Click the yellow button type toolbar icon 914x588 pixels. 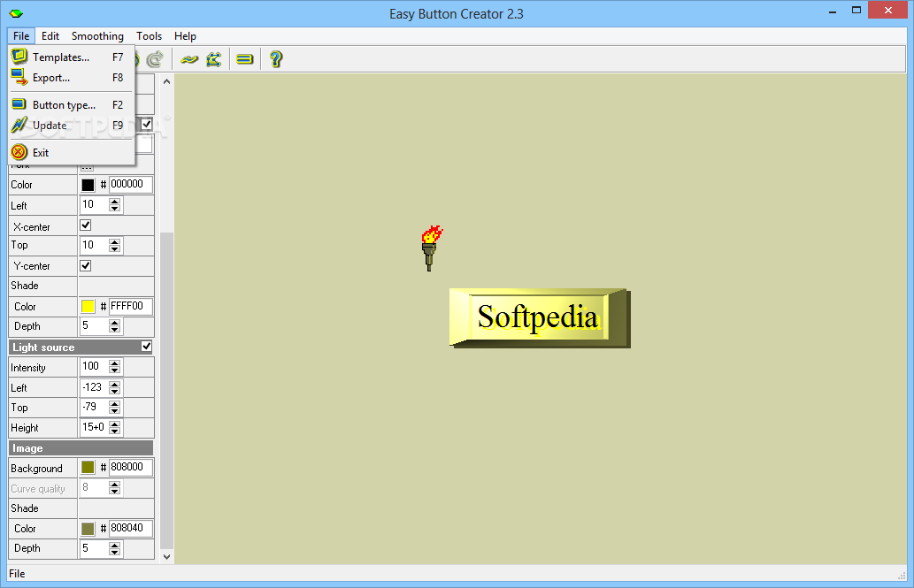245,59
